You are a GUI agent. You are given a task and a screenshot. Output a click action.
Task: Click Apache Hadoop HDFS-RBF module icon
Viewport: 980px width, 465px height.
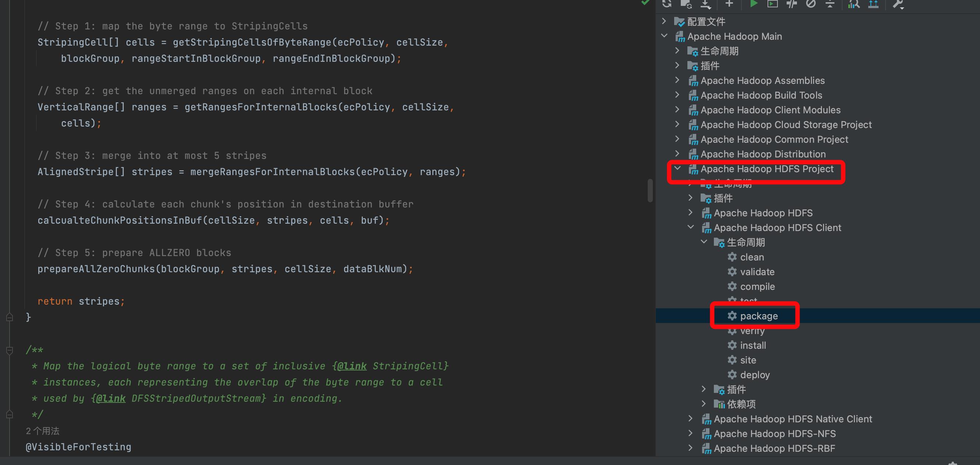[707, 448]
